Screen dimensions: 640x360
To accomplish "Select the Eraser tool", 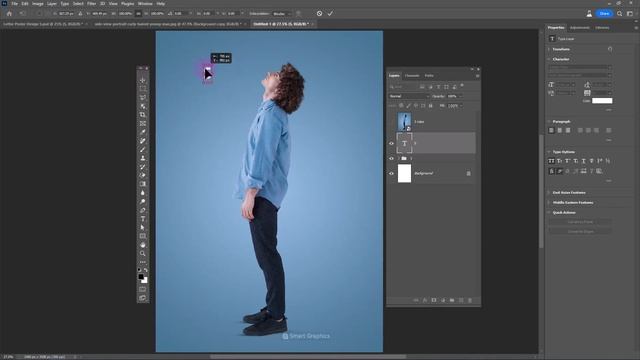I will point(142,175).
